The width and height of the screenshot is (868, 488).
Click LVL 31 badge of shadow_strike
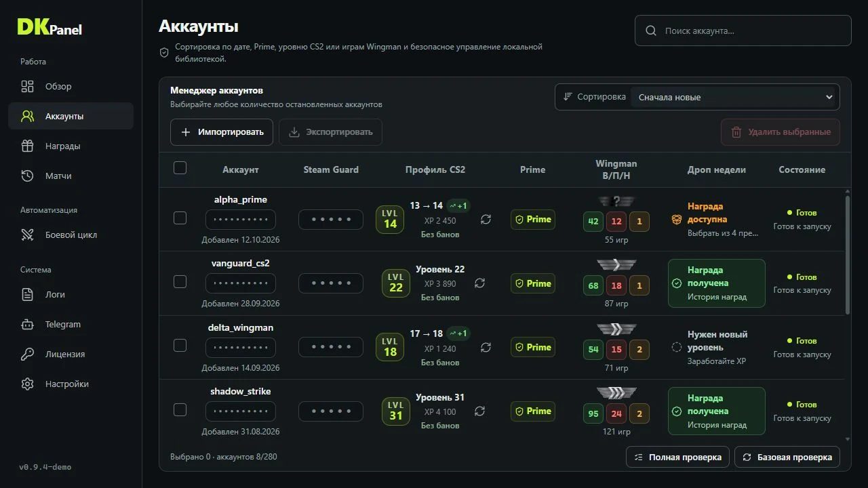tap(396, 411)
